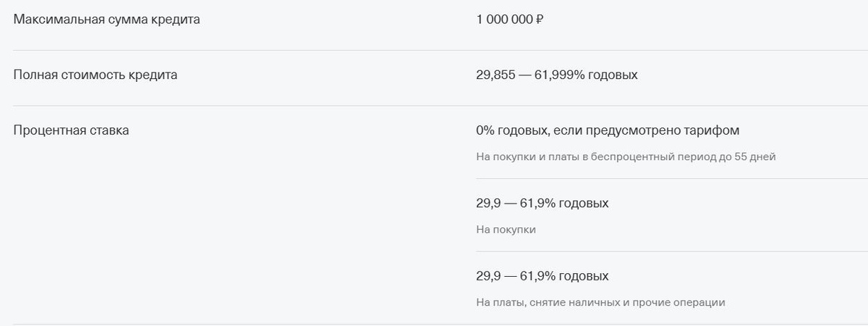Select the '29,9 — 61,9% годовых' rate for cash withdrawals

pyautogui.click(x=542, y=276)
